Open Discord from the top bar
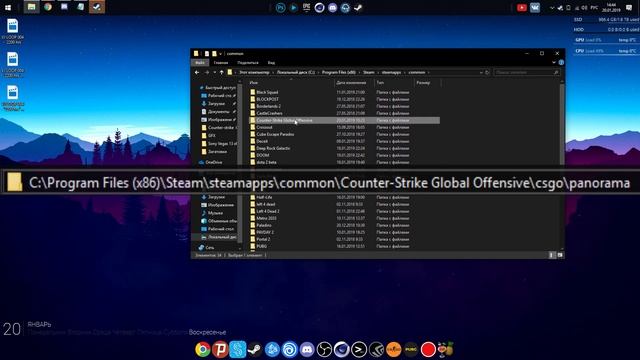 pos(333,7)
